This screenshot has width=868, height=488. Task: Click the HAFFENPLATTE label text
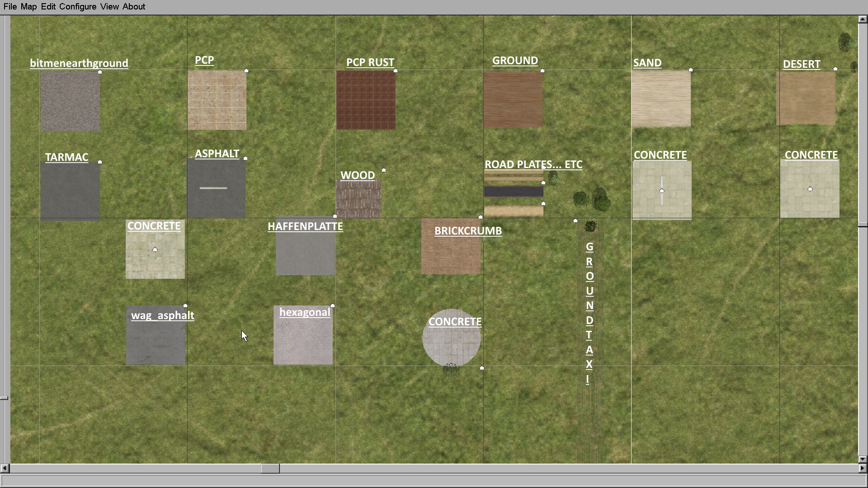[305, 226]
